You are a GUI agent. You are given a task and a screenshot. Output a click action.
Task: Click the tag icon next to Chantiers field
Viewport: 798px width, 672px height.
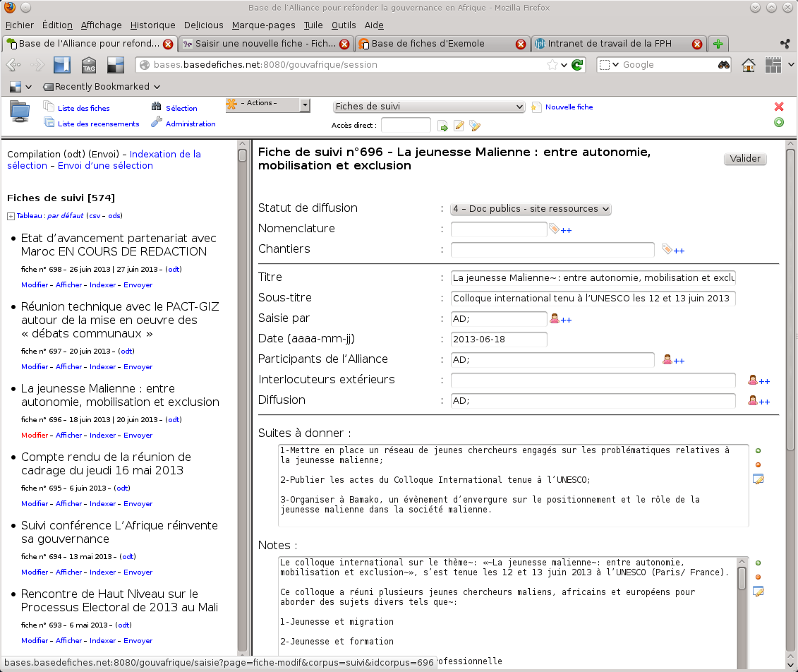tap(667, 249)
